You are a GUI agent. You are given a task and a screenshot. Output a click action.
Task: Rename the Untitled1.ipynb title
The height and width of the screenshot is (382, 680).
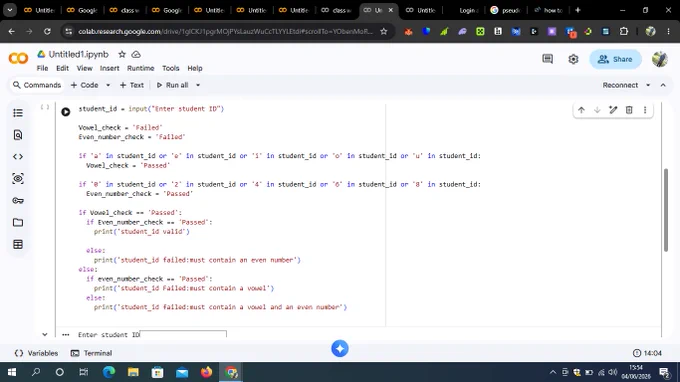78,54
